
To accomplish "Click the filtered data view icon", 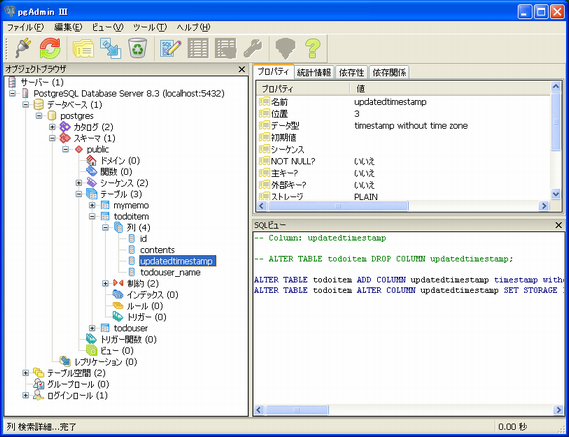I will click(x=226, y=48).
